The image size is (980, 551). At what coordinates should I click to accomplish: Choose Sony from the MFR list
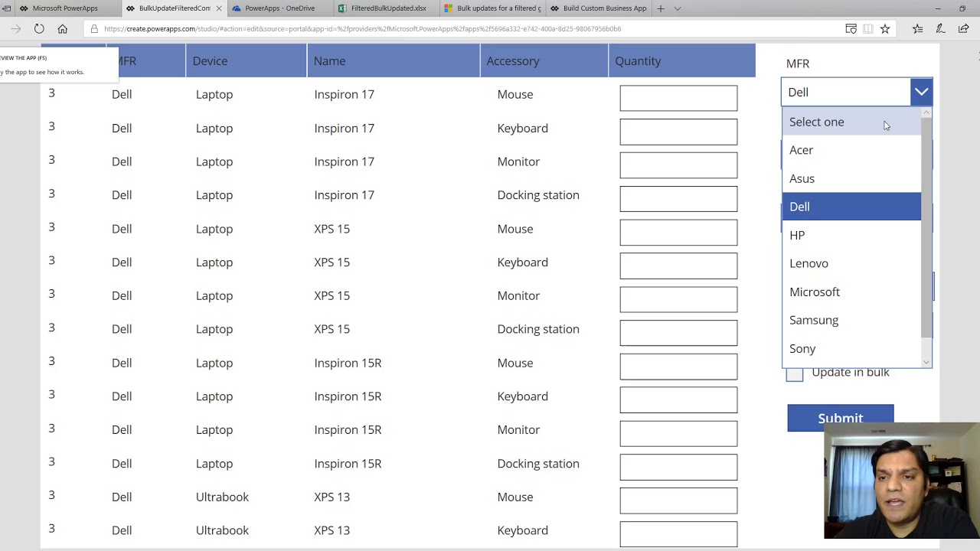point(851,348)
